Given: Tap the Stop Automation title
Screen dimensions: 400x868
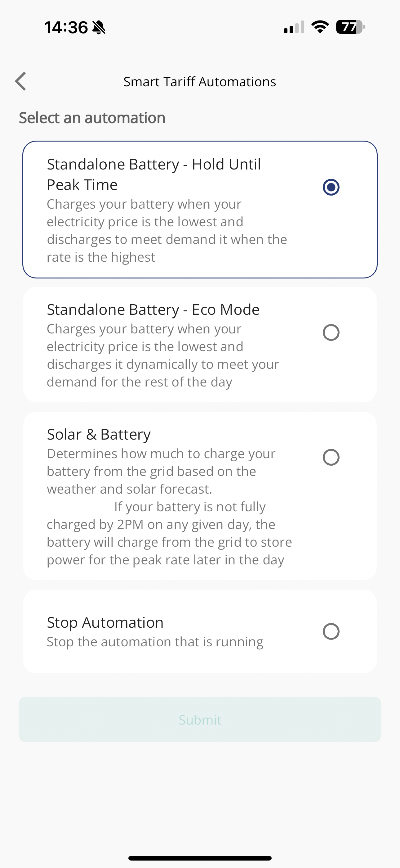Looking at the screenshot, I should pos(105,622).
